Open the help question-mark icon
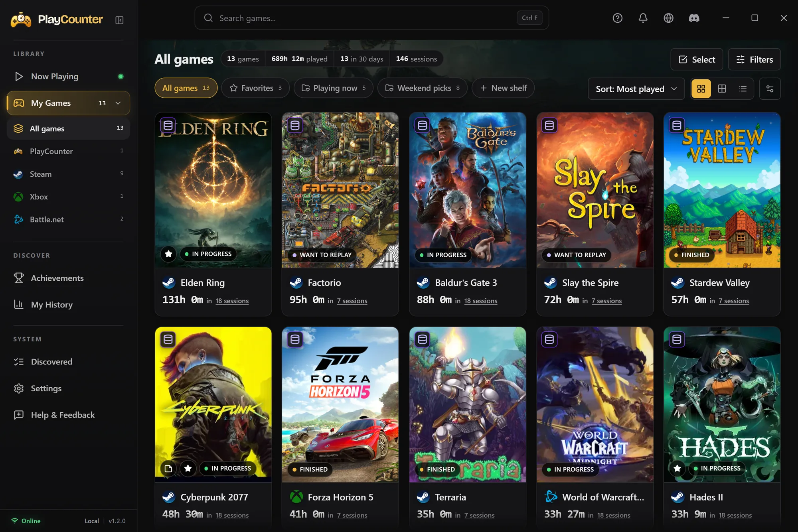 [x=617, y=18]
